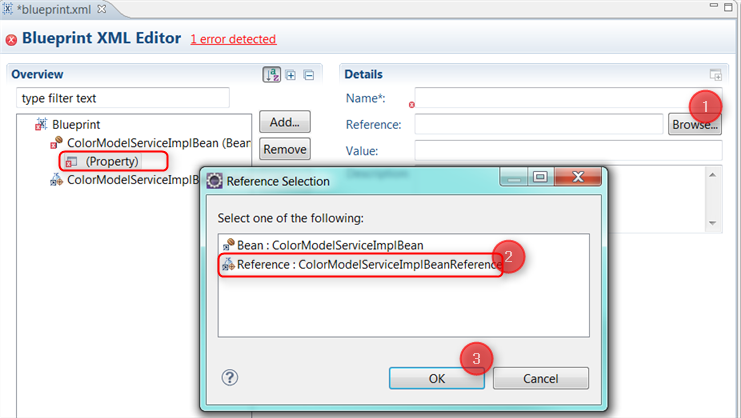Click the sort tree toggle icon in Overview
This screenshot has height=418, width=741.
[x=272, y=75]
